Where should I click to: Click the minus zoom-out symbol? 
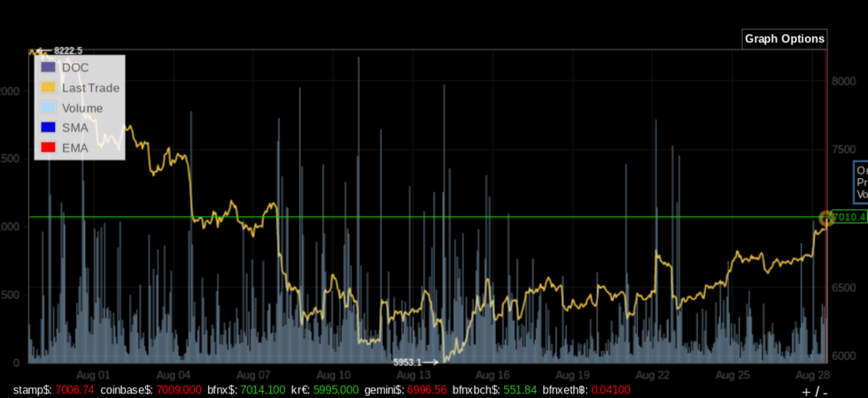pyautogui.click(x=825, y=392)
